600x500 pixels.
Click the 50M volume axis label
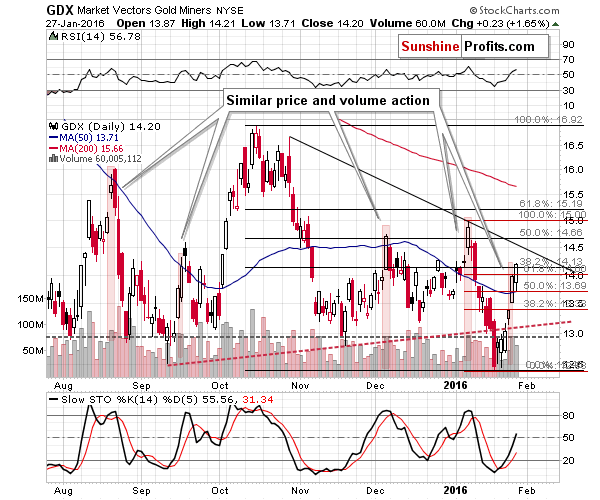[x=33, y=350]
